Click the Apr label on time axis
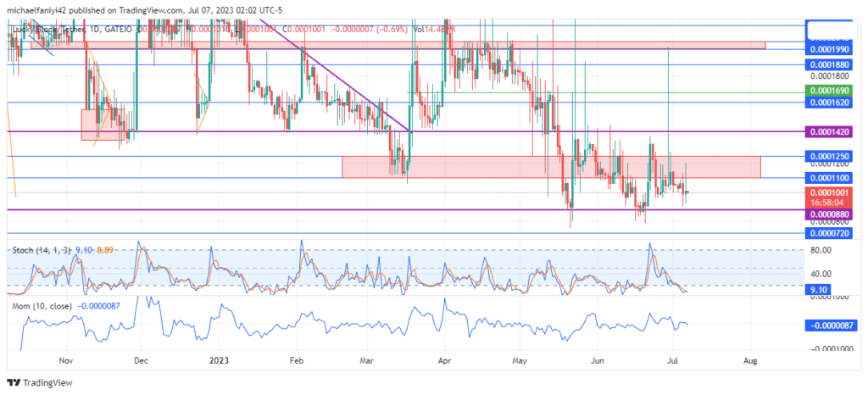 coord(445,361)
